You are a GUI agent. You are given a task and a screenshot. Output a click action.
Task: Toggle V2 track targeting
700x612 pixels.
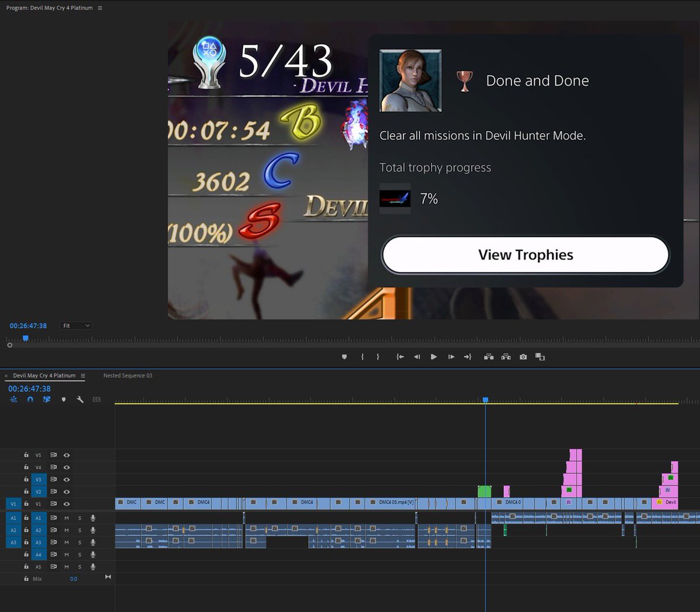38,492
